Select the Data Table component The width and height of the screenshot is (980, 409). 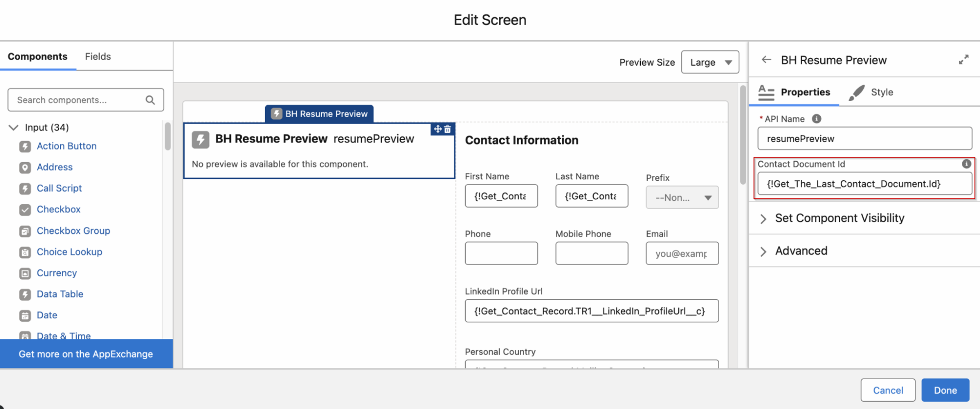[60, 294]
